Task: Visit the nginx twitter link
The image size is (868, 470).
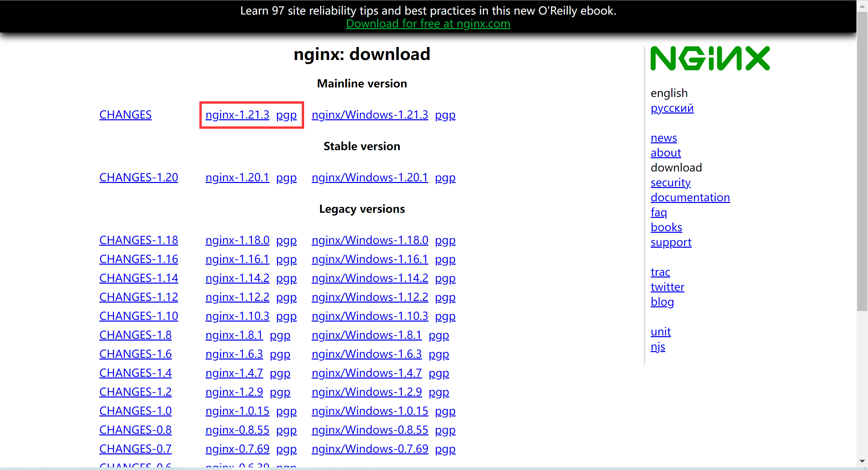Action: click(667, 287)
